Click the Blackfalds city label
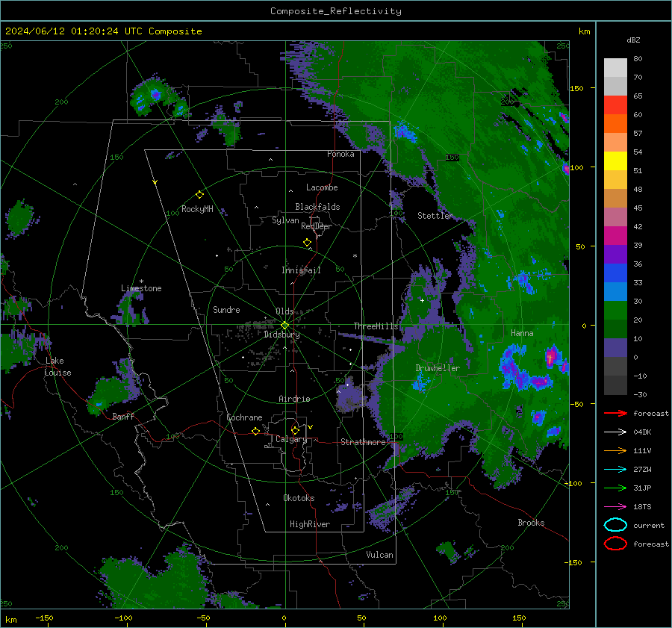672x628 pixels. pyautogui.click(x=317, y=207)
